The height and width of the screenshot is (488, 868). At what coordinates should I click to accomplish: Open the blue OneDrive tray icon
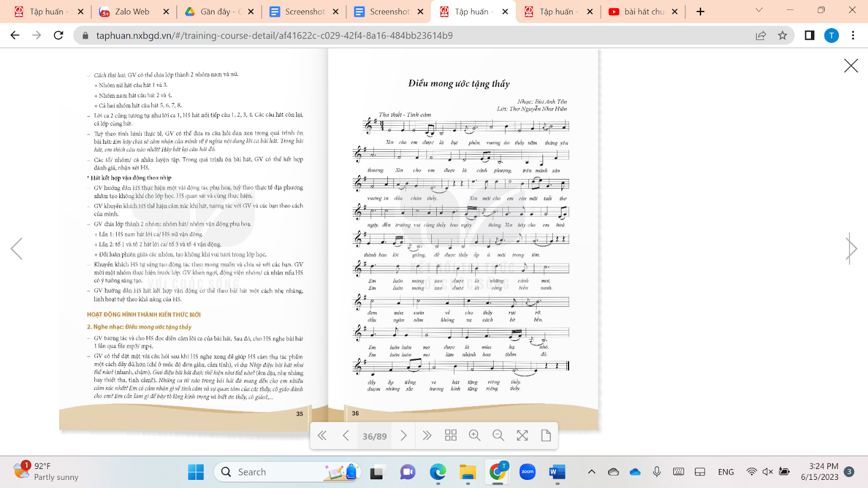(635, 472)
